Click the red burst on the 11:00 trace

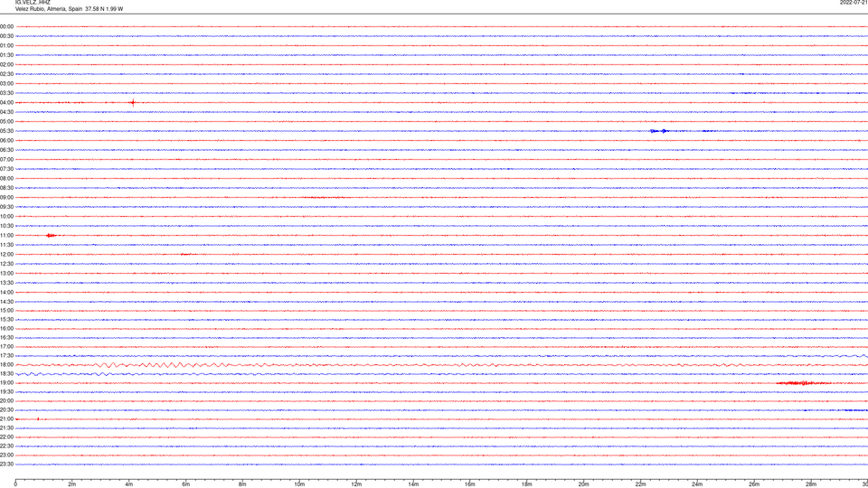click(51, 236)
